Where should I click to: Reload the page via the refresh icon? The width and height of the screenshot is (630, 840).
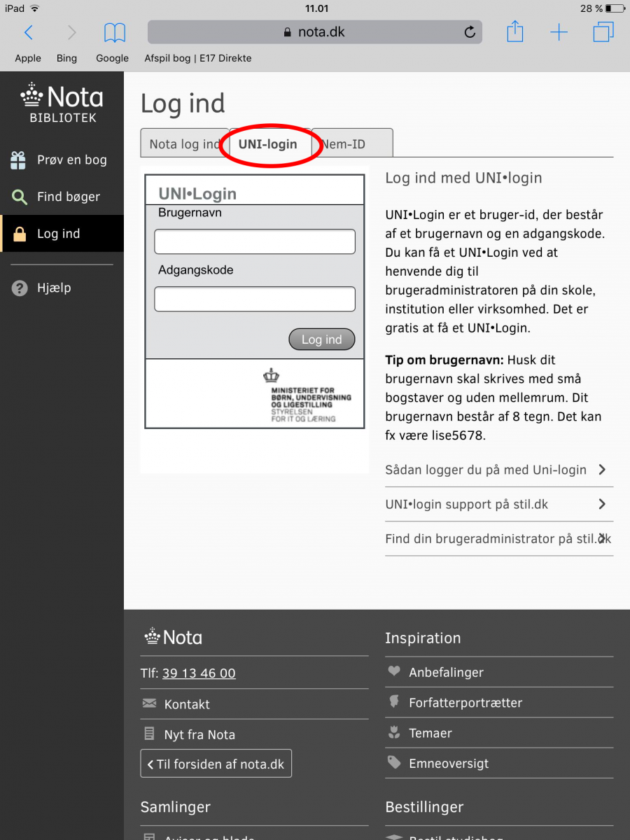click(469, 31)
